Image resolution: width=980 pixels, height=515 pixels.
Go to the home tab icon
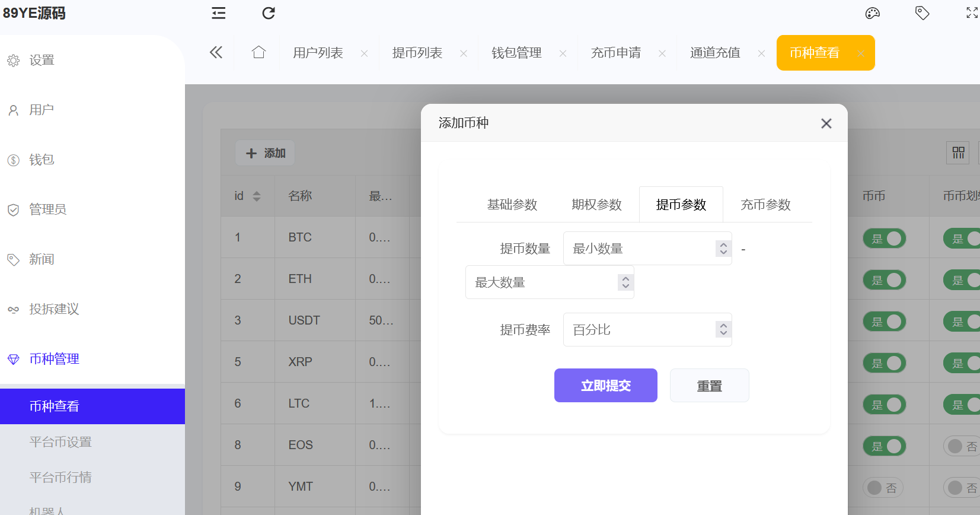pos(258,52)
